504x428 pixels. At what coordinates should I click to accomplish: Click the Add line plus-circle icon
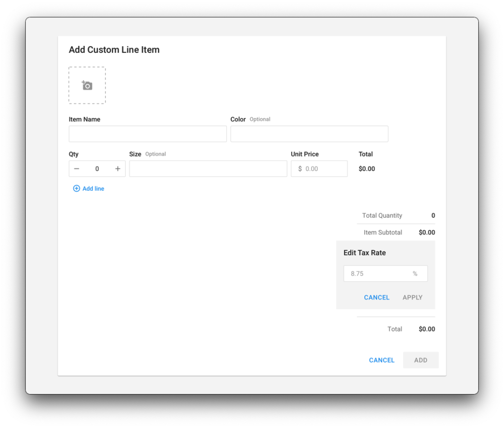click(76, 189)
